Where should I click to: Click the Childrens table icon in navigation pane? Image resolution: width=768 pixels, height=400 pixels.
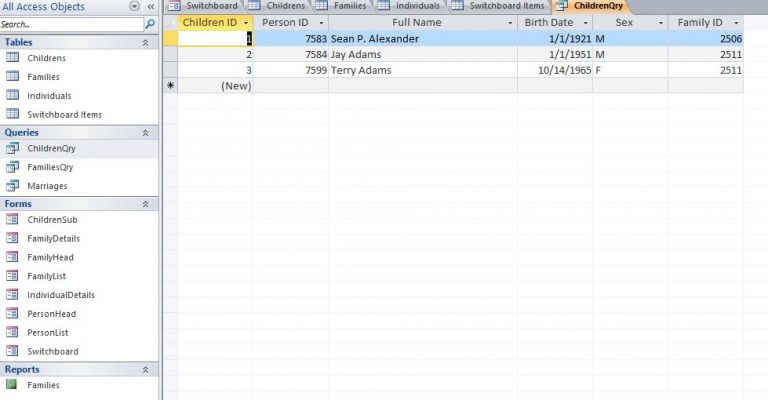pos(12,58)
